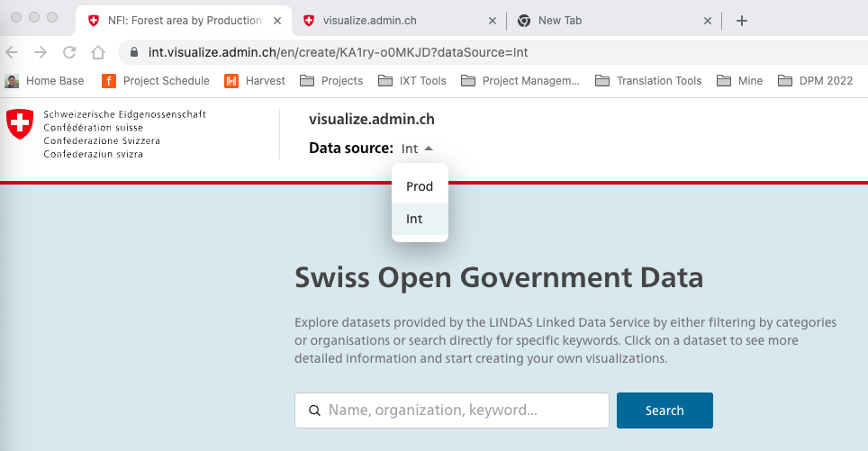Viewport: 868px width, 451px height.
Task: Click the visualize.admin.ch site title
Action: [372, 119]
